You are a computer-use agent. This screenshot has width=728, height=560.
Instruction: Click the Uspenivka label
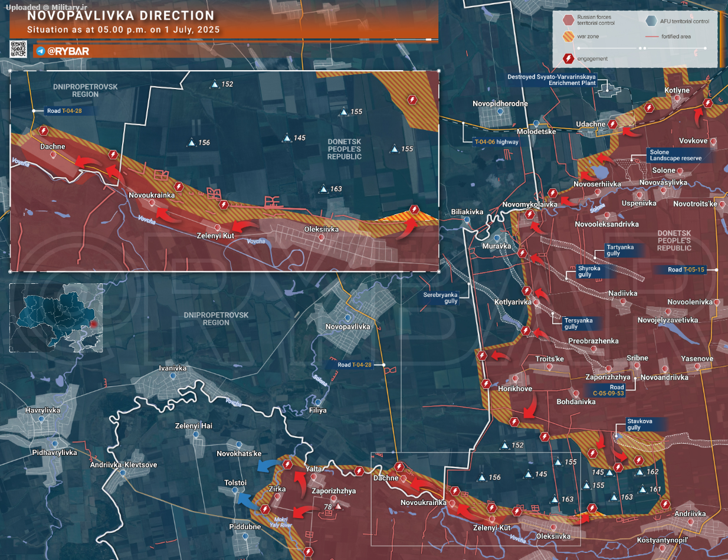[639, 203]
